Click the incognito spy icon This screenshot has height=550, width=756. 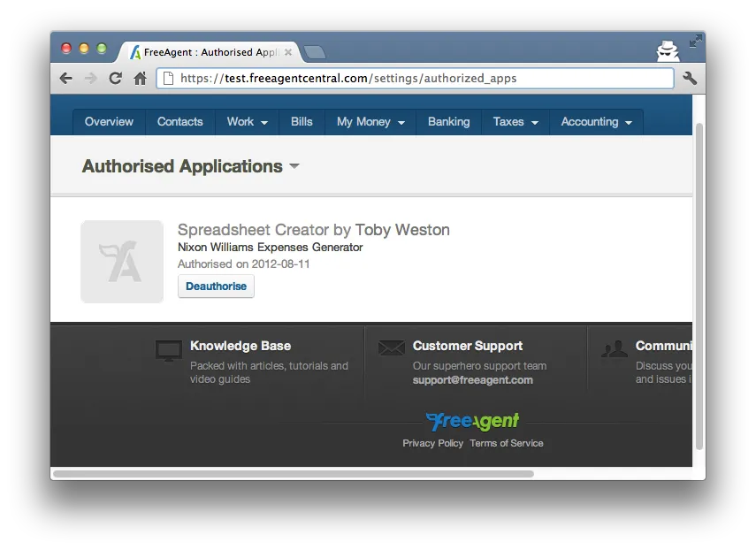click(x=668, y=51)
